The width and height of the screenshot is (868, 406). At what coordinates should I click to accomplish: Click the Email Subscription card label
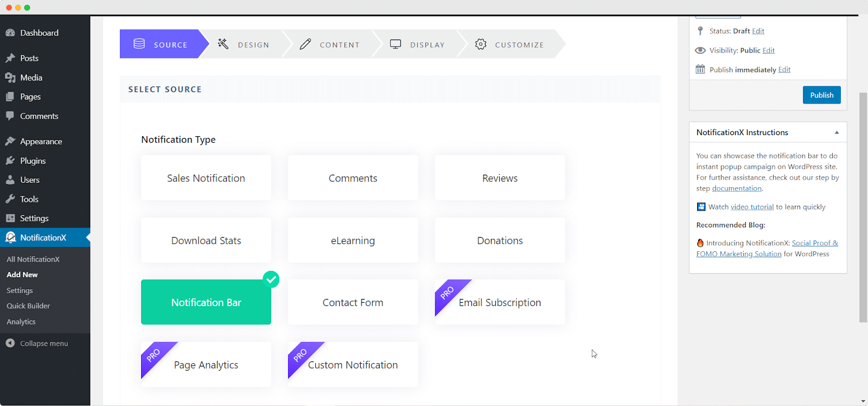coord(500,302)
